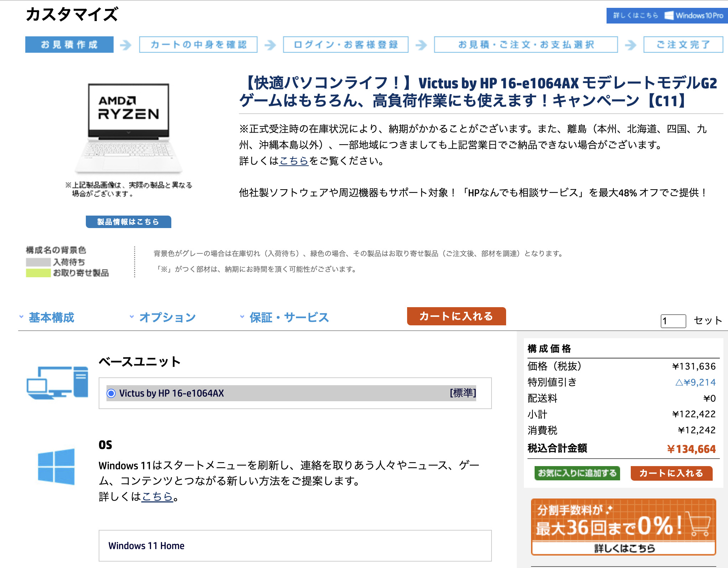Open こちら link in OS description

click(x=157, y=496)
